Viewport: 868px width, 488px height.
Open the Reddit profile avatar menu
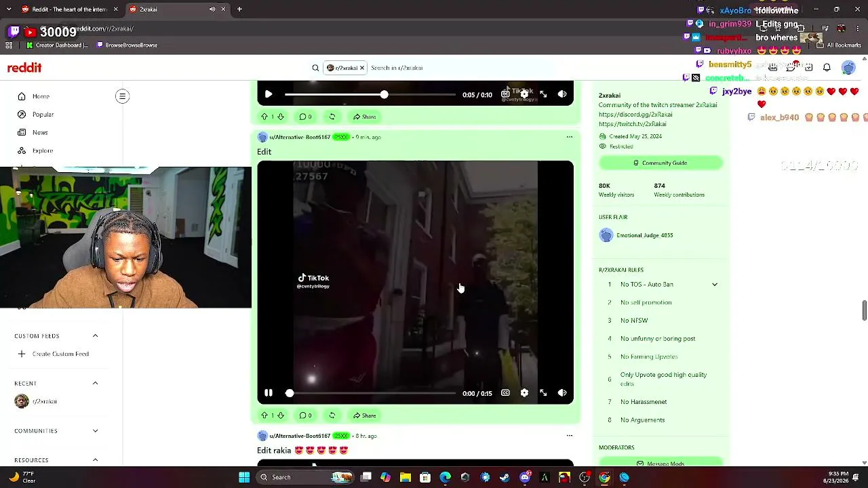(848, 68)
